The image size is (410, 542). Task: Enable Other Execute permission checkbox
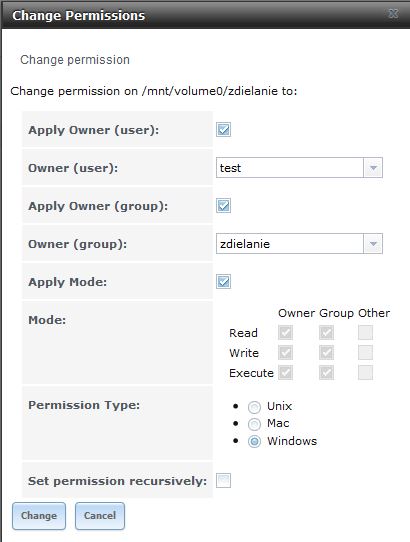pyautogui.click(x=365, y=373)
